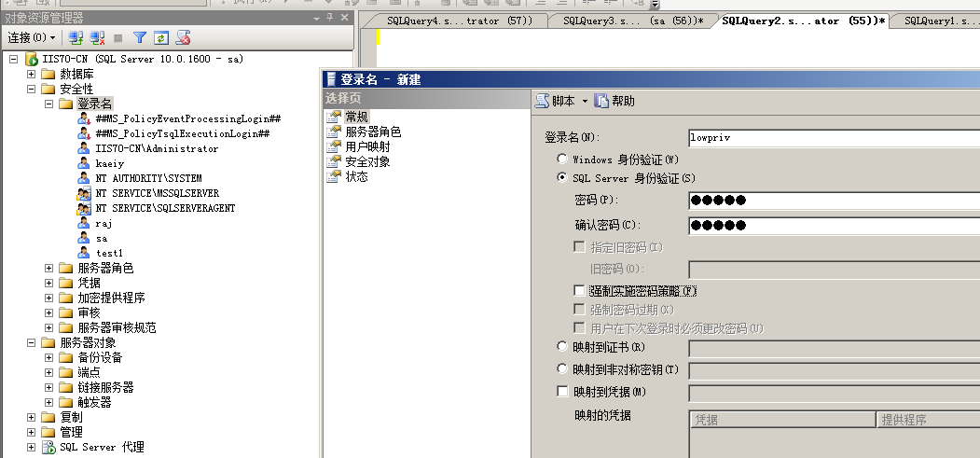Screen dimensions: 980x458
Task: Click the sa login user icon
Action: 84,239
